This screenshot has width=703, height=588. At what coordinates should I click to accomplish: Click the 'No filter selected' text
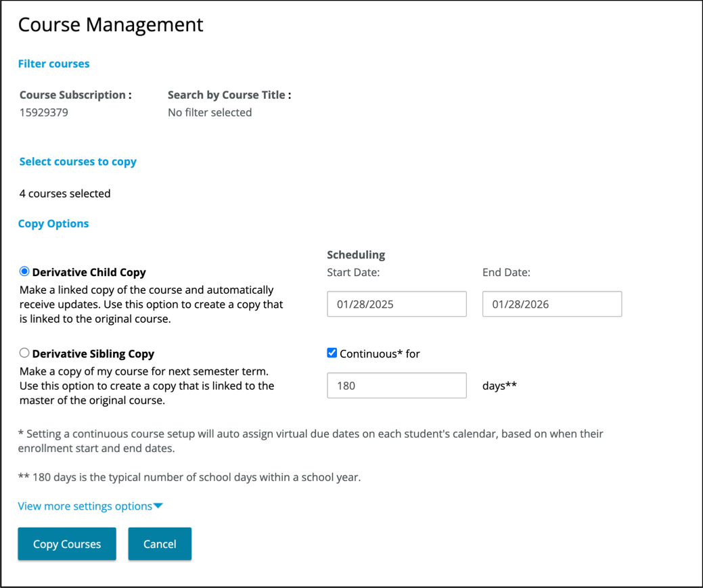tap(210, 113)
